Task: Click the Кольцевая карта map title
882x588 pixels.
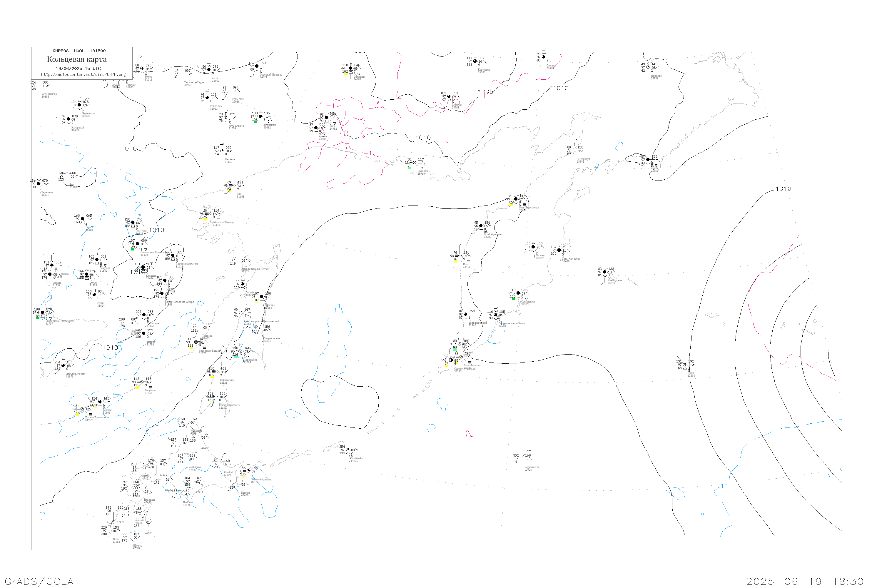Action: pyautogui.click(x=77, y=59)
